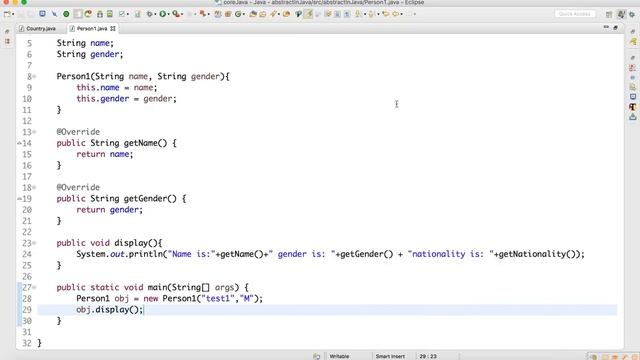Click the Smart Insert status entry
This screenshot has height=360, width=640.
390,356
